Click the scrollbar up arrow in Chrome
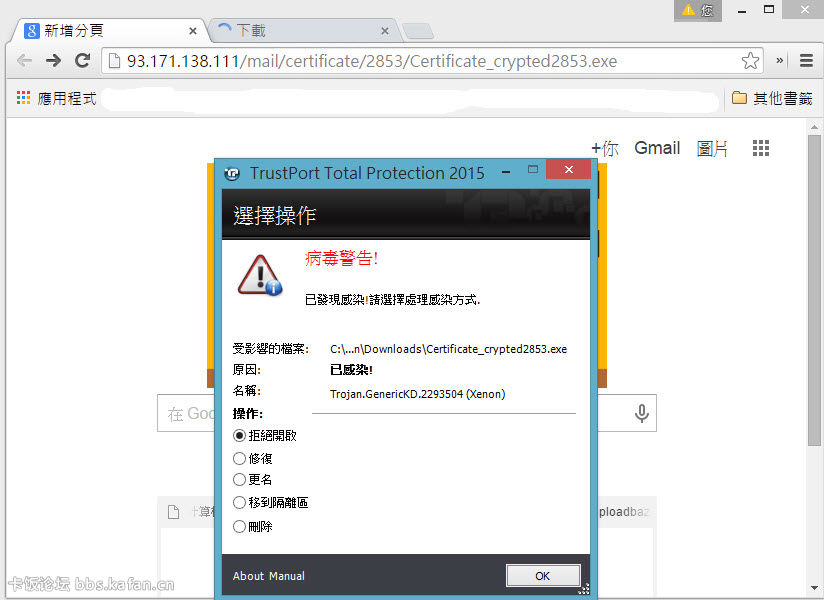This screenshot has height=600, width=824. [x=814, y=127]
